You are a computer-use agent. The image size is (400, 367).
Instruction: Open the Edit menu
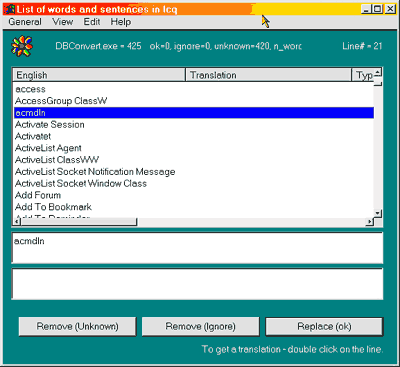click(92, 22)
